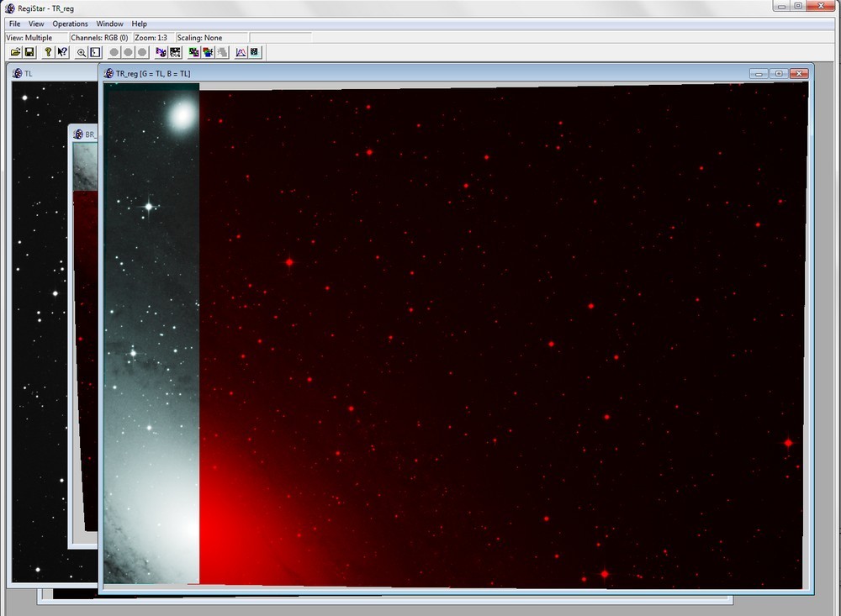This screenshot has width=841, height=616.
Task: Open the File menu
Action: click(14, 24)
